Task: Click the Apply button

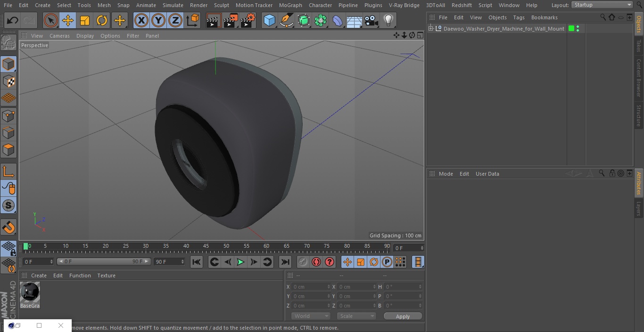Action: coord(403,316)
